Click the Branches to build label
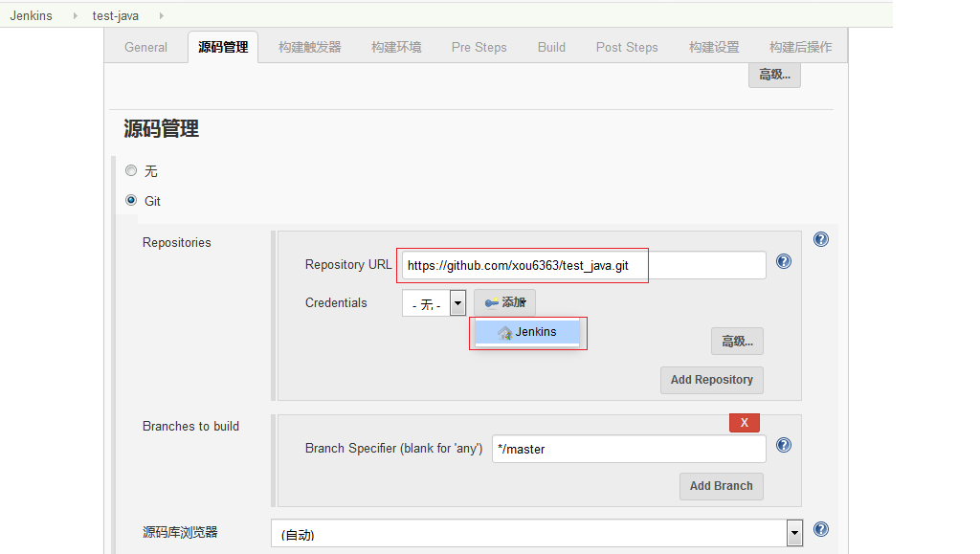The height and width of the screenshot is (554, 980). pyautogui.click(x=190, y=426)
